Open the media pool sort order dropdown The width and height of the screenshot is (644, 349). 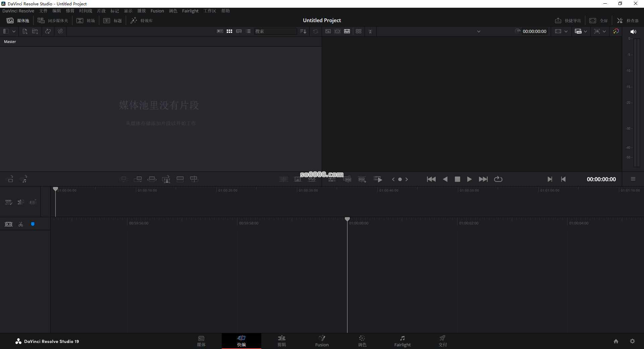click(303, 31)
